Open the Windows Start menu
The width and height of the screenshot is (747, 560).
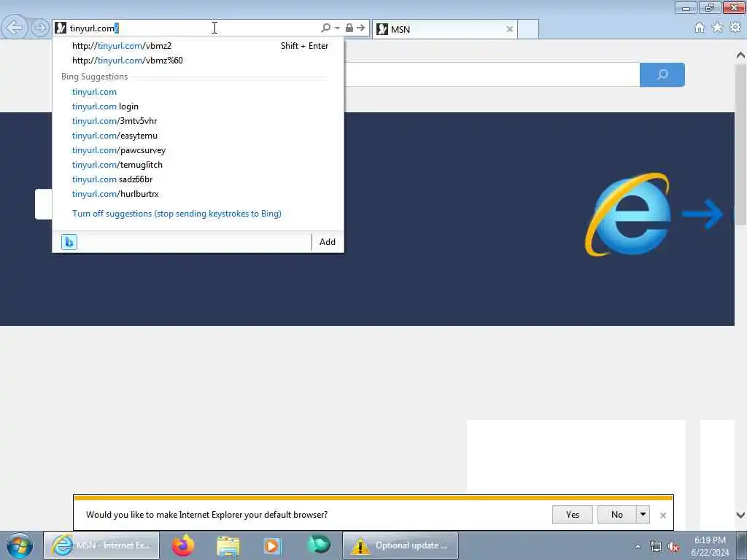[20, 545]
